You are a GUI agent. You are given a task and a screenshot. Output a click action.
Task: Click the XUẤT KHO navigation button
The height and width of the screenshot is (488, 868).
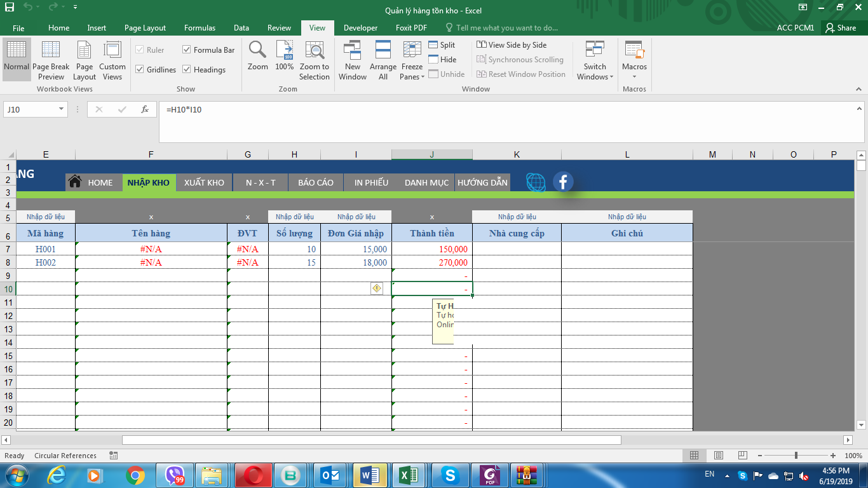pyautogui.click(x=204, y=182)
